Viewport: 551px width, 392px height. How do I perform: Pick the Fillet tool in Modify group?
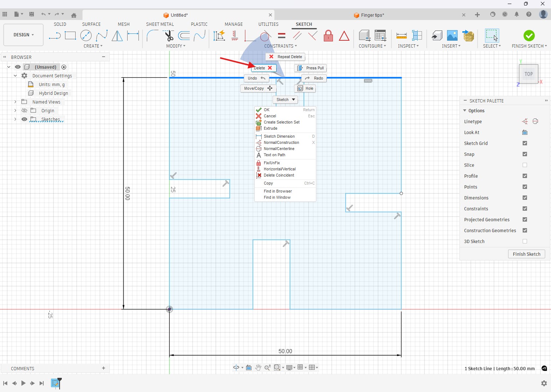(x=152, y=36)
